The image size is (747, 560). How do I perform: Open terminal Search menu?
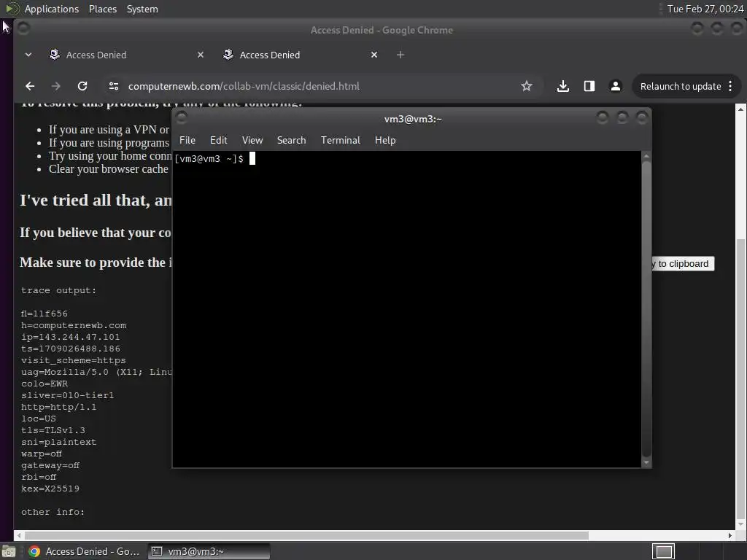[291, 140]
